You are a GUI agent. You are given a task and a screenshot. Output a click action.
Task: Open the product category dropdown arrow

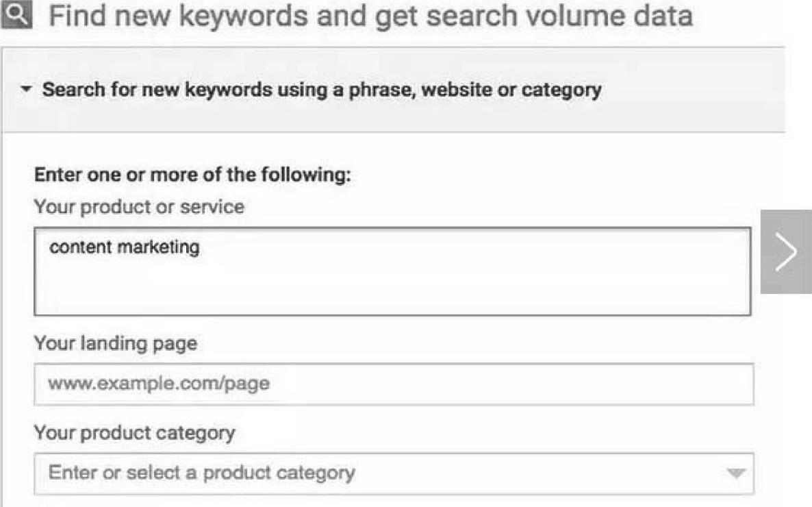coord(735,473)
